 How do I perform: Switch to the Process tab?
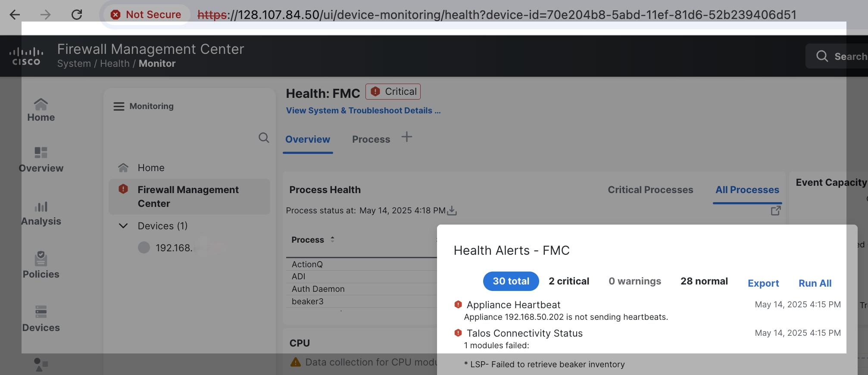(x=371, y=140)
